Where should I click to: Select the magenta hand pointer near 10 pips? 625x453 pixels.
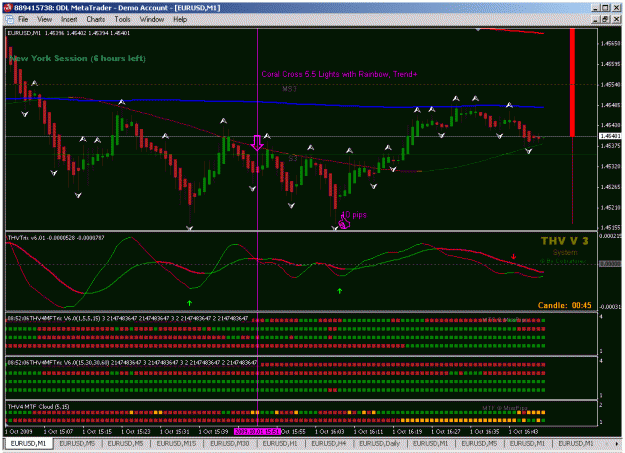tap(344, 222)
